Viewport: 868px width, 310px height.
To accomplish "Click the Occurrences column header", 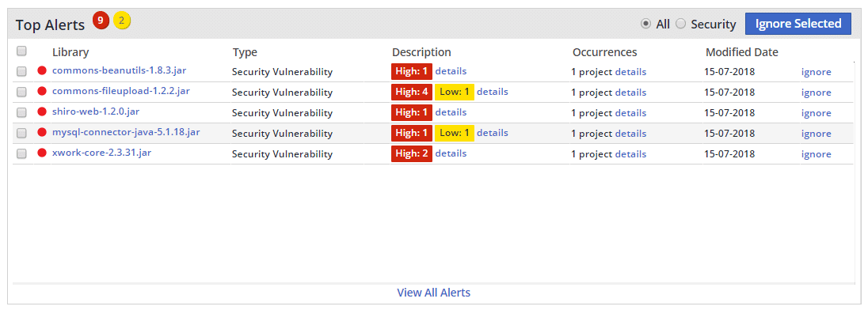I will tap(604, 52).
